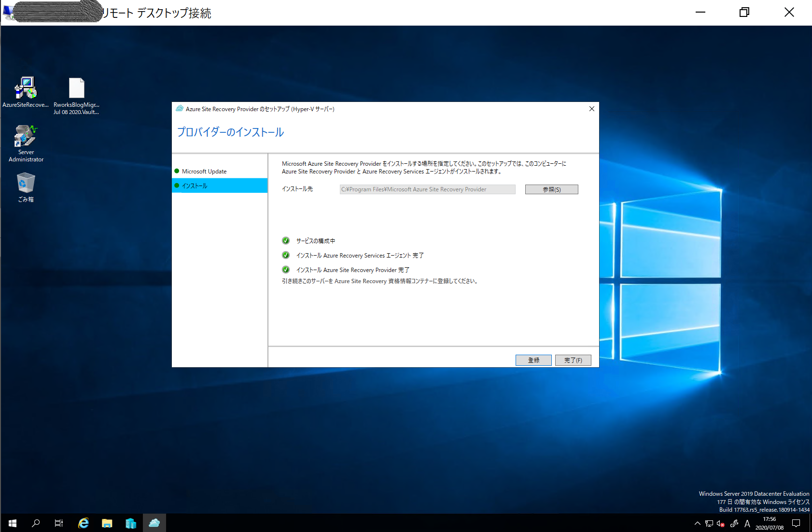The width and height of the screenshot is (812, 532).
Task: Close the Remote Desktop connection window
Action: coord(789,12)
